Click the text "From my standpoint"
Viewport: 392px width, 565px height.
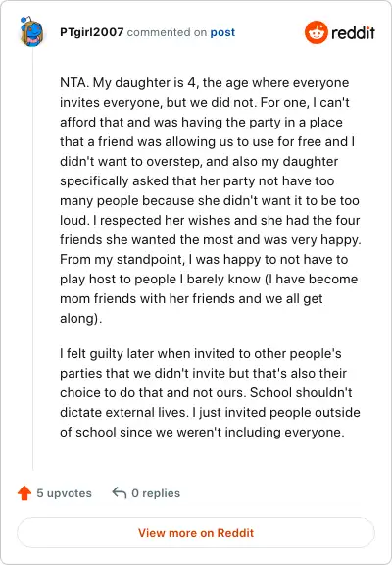[x=122, y=259]
